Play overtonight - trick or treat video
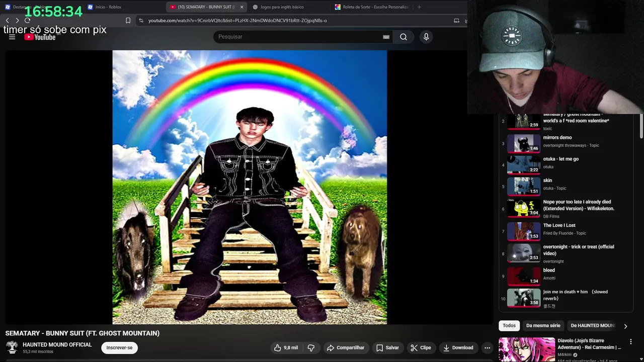This screenshot has height=362, width=644. click(566, 253)
